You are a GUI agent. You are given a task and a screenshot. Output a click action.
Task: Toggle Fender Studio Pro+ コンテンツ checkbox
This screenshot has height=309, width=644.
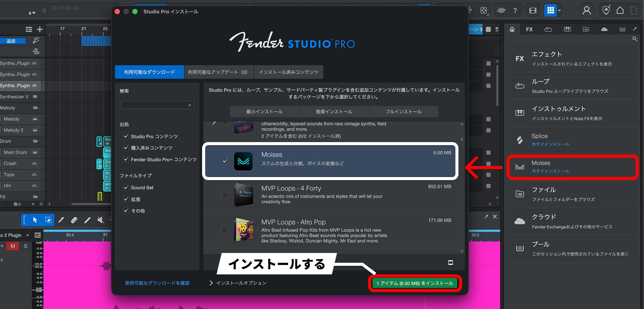tap(126, 159)
